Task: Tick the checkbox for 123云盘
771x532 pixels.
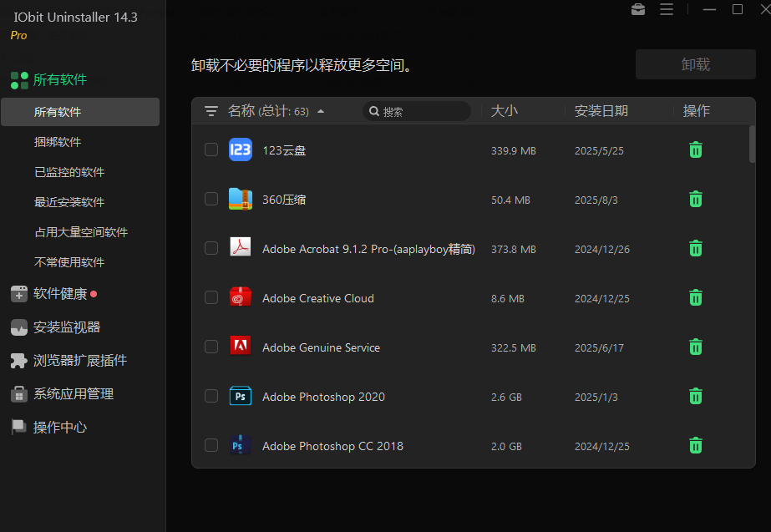Action: click(211, 149)
